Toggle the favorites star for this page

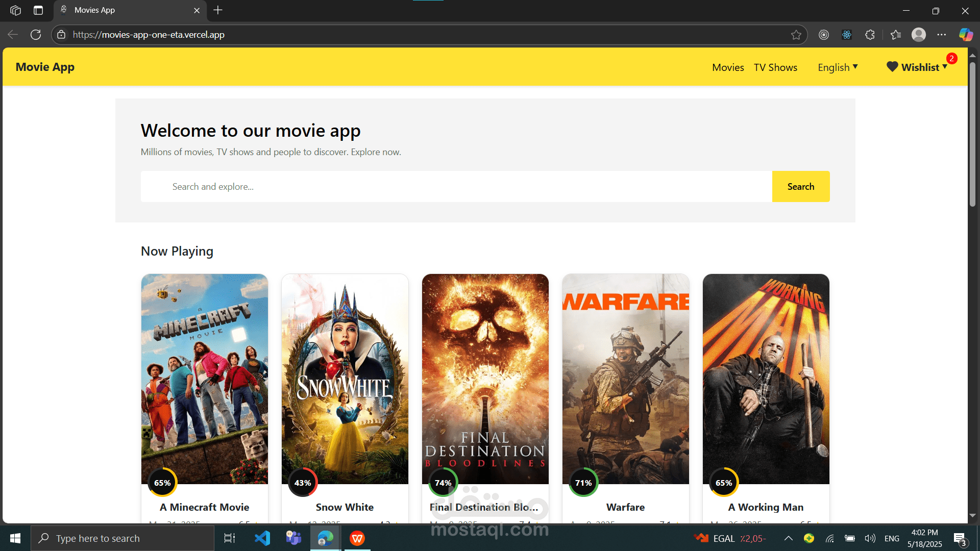pos(796,34)
